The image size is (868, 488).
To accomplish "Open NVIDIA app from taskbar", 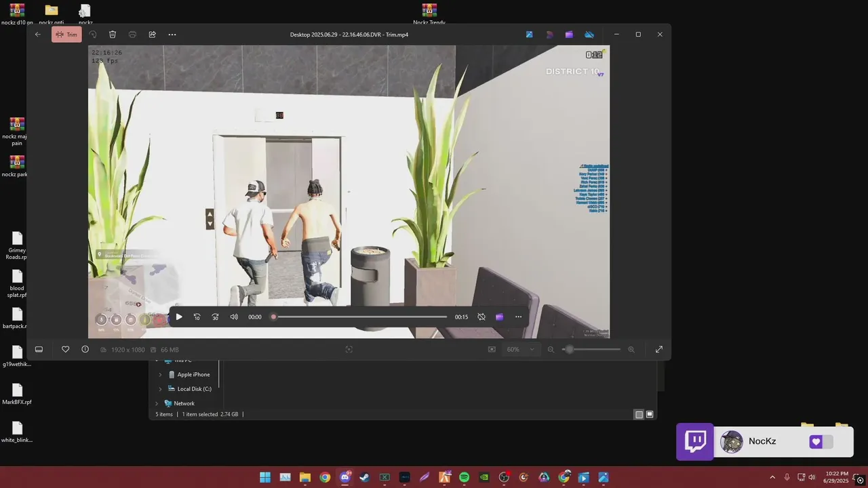I will point(484,477).
